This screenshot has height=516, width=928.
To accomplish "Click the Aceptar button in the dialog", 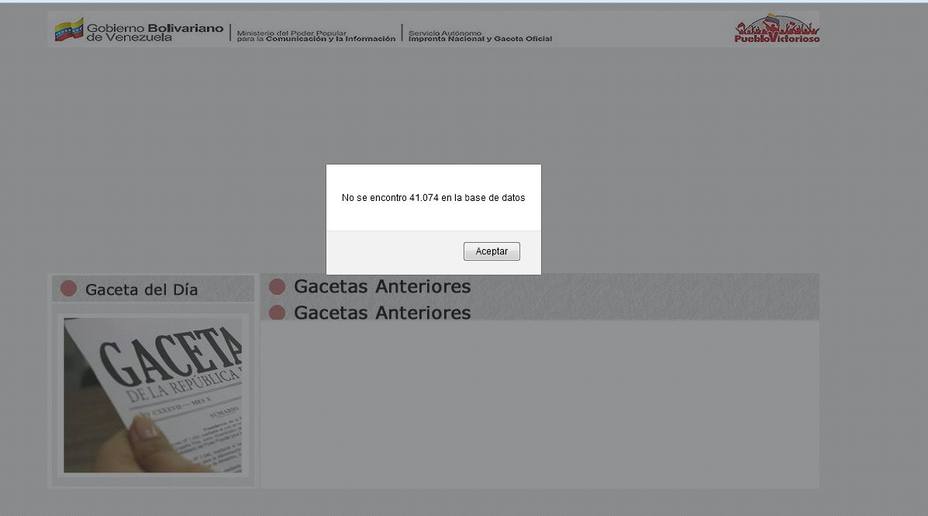I will 491,251.
